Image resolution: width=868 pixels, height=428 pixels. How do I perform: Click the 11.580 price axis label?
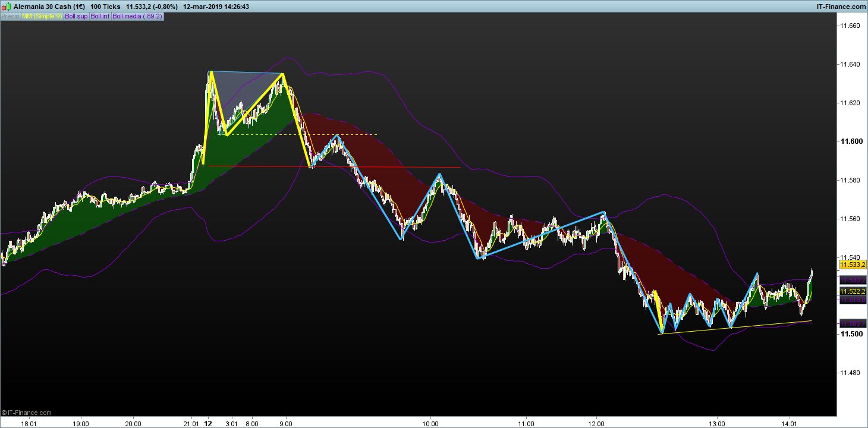click(849, 180)
